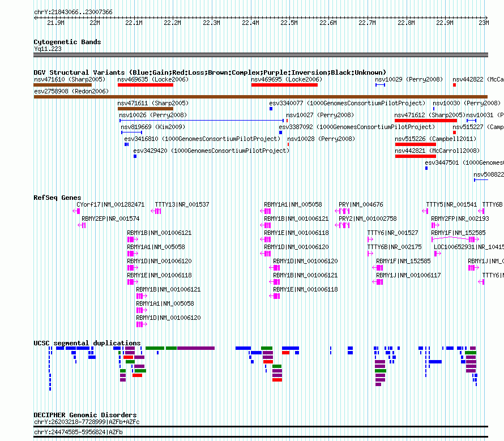The height and width of the screenshot is (441, 504).
Task: Click the TTTY5|NR_001541 gene arrow
Action: [425, 211]
